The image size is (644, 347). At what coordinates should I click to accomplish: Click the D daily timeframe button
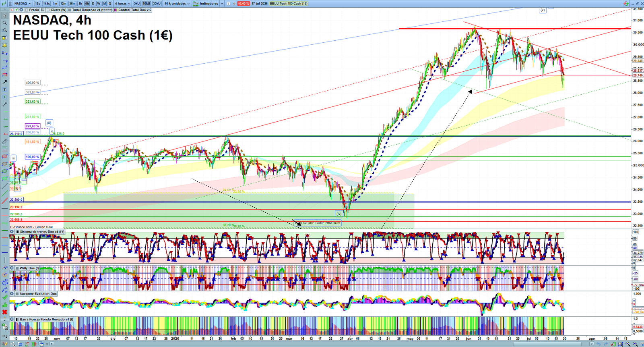point(93,4)
